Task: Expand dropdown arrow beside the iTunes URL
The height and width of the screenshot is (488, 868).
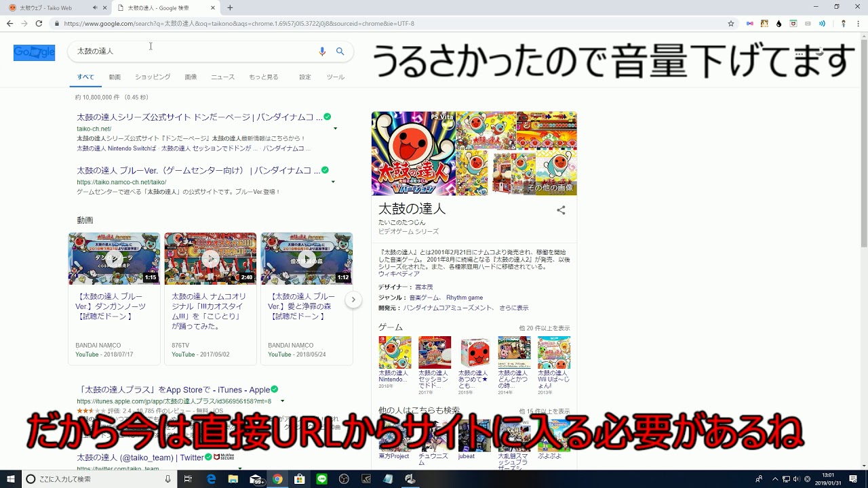Action: [x=282, y=401]
